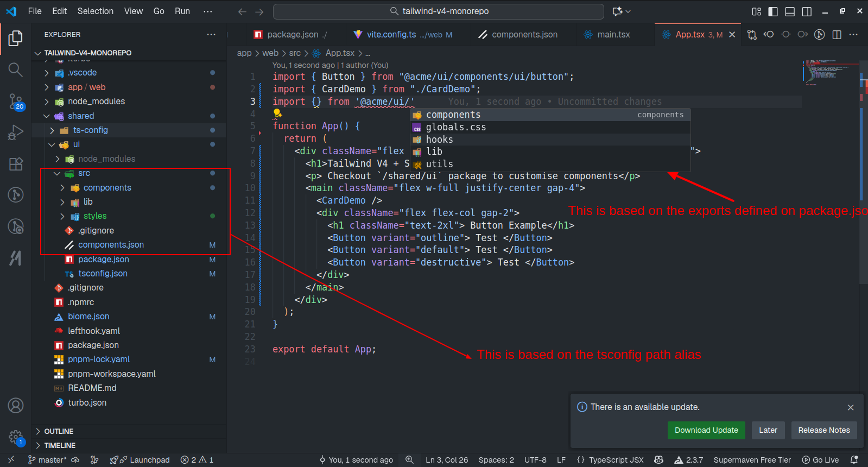Toggle the secondary side bar layout button
868x467 pixels.
807,11
